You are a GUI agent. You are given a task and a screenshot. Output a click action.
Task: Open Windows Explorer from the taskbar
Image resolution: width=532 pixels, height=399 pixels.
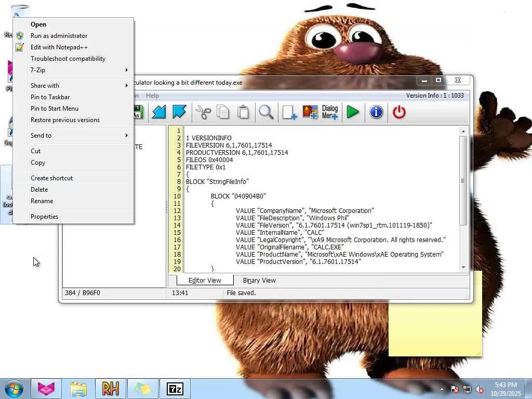(78, 389)
